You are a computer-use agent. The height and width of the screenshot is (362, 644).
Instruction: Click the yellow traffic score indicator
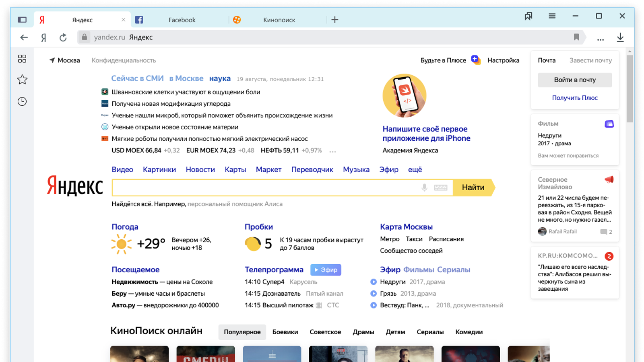253,244
